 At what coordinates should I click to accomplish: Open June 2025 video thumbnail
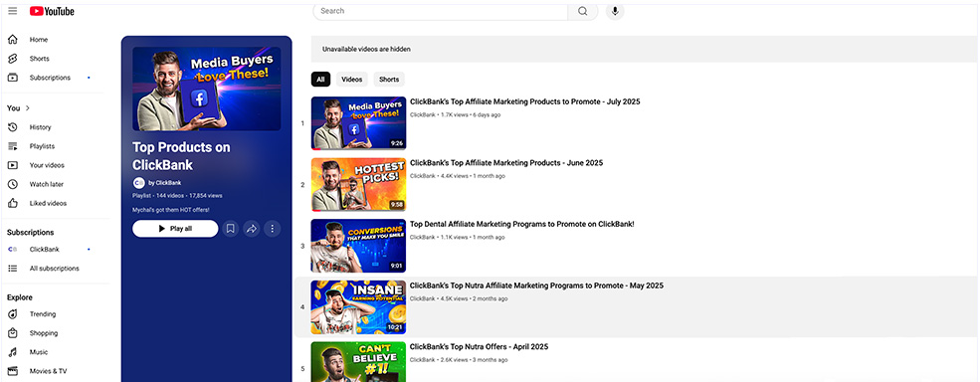pos(358,184)
